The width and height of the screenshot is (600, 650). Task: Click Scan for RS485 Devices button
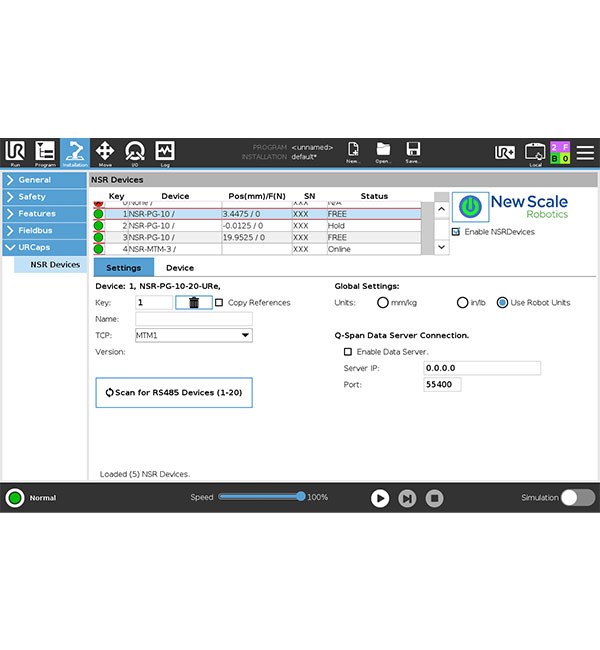point(174,393)
